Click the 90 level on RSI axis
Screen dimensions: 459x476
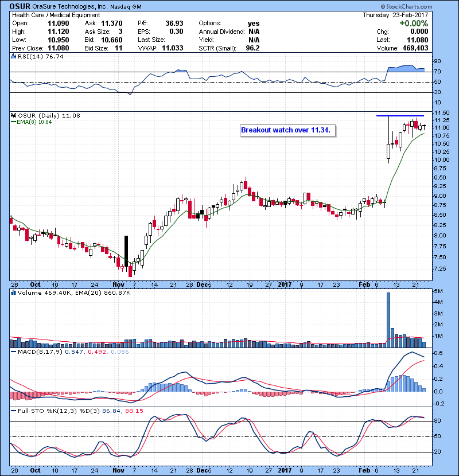tap(437, 61)
